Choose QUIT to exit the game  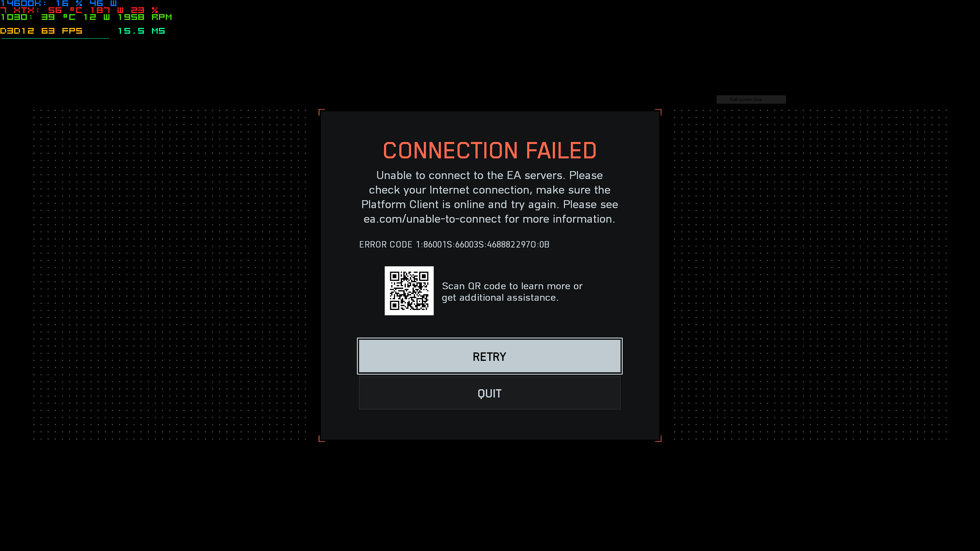coord(490,393)
